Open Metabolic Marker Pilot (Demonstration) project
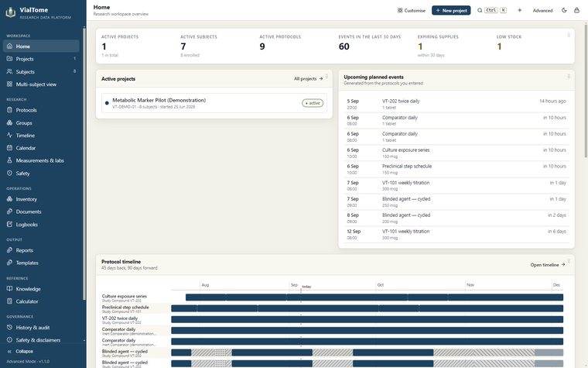 click(x=214, y=103)
